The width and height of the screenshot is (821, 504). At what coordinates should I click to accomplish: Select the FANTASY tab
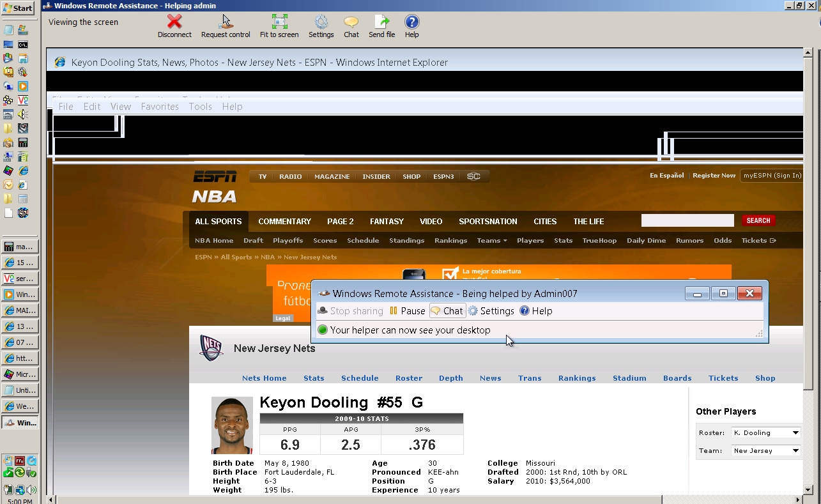click(387, 222)
